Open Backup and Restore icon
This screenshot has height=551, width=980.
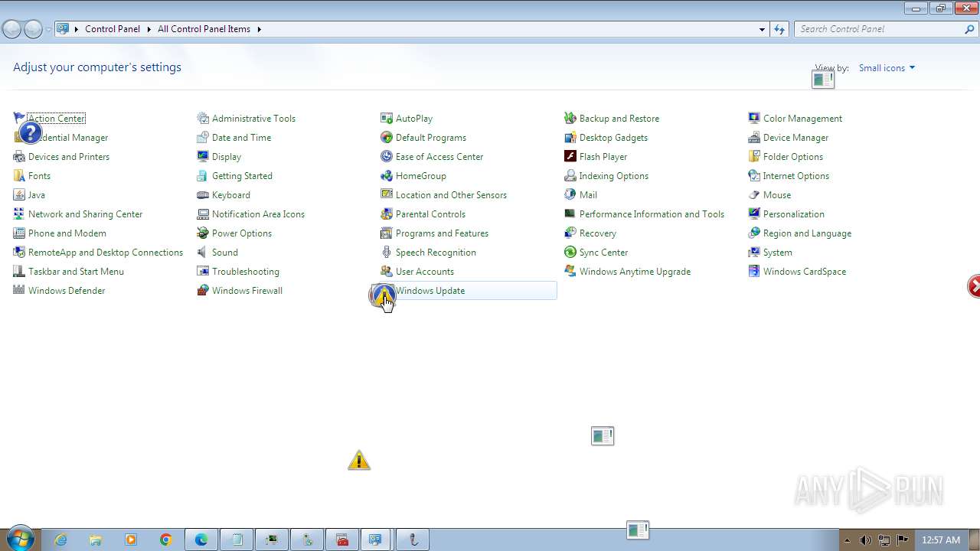tap(570, 119)
